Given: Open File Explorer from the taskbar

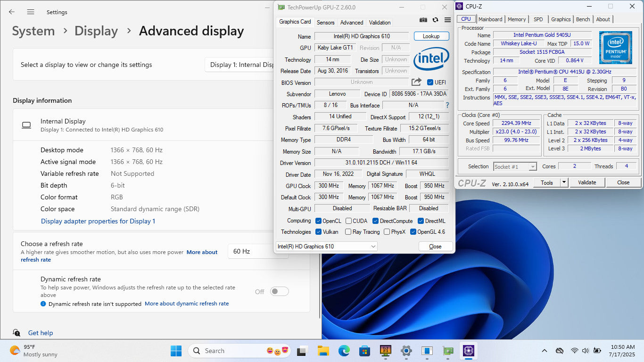Looking at the screenshot, I should click(323, 351).
